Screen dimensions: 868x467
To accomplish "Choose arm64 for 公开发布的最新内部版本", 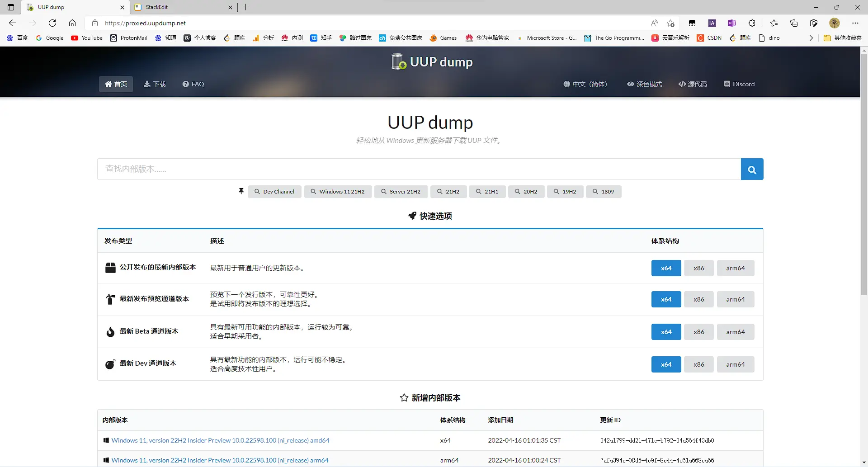I will (736, 268).
